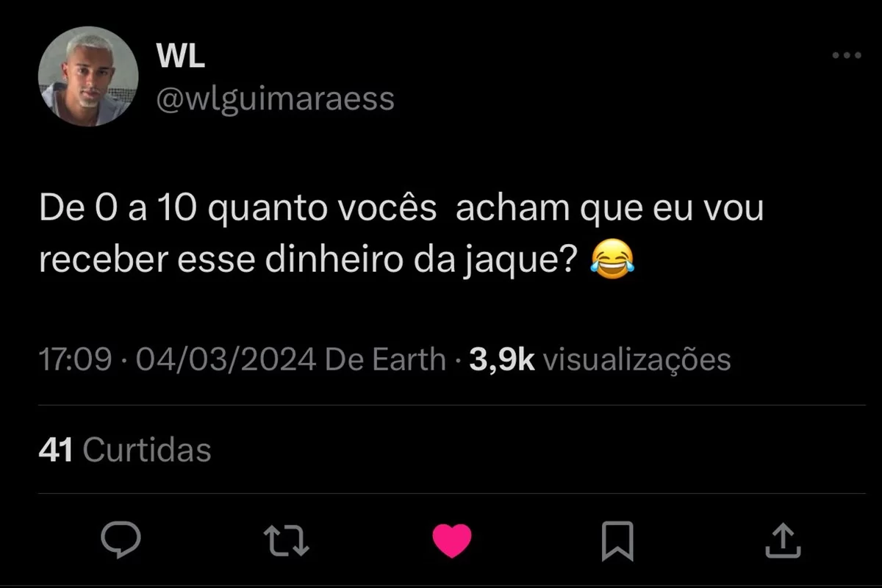Open the visualizações label
The height and width of the screenshot is (588, 882).
[637, 361]
